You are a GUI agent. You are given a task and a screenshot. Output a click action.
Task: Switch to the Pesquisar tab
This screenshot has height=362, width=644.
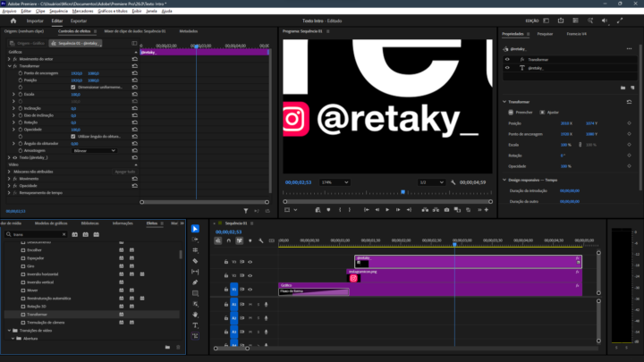545,34
